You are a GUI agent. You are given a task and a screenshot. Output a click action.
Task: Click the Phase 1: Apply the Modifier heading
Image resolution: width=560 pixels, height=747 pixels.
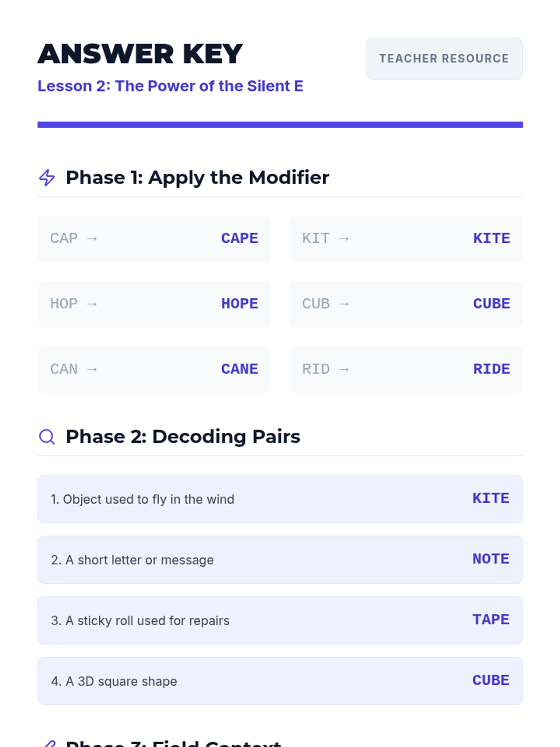[x=197, y=177]
